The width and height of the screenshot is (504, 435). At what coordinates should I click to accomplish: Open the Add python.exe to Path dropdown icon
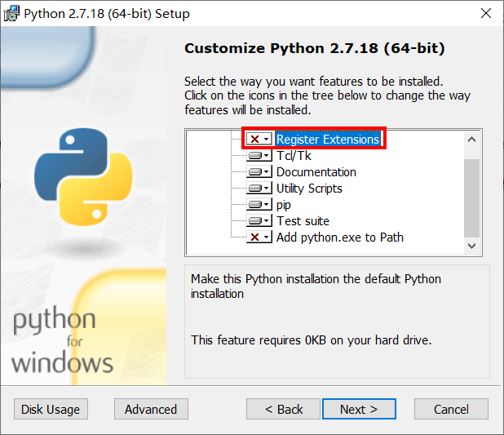pyautogui.click(x=259, y=237)
